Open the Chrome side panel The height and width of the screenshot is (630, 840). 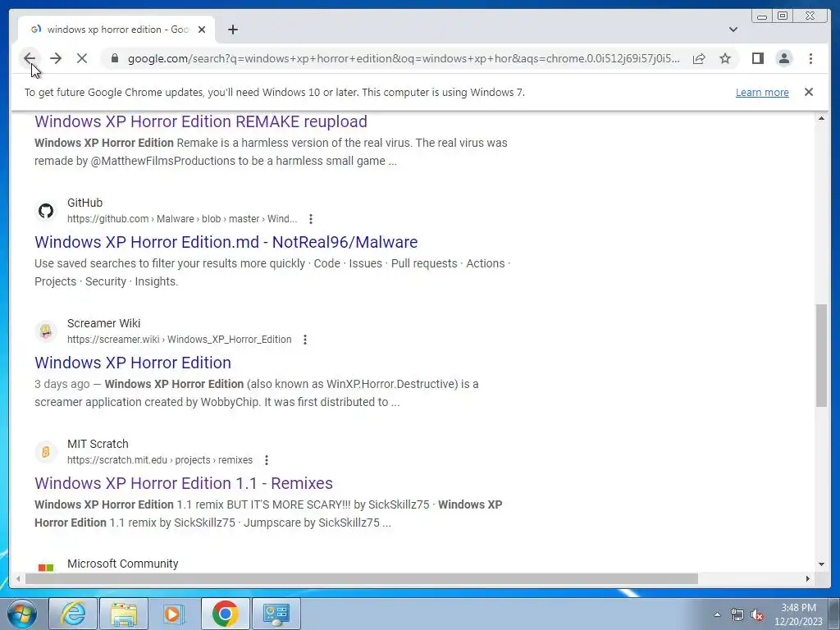pos(757,58)
